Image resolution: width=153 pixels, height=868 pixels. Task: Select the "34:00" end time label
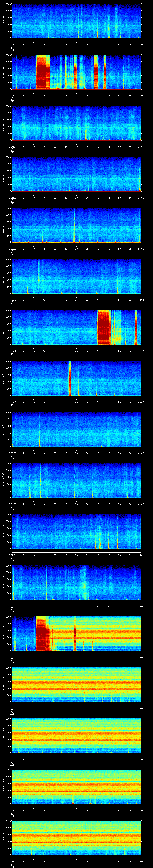141,606
